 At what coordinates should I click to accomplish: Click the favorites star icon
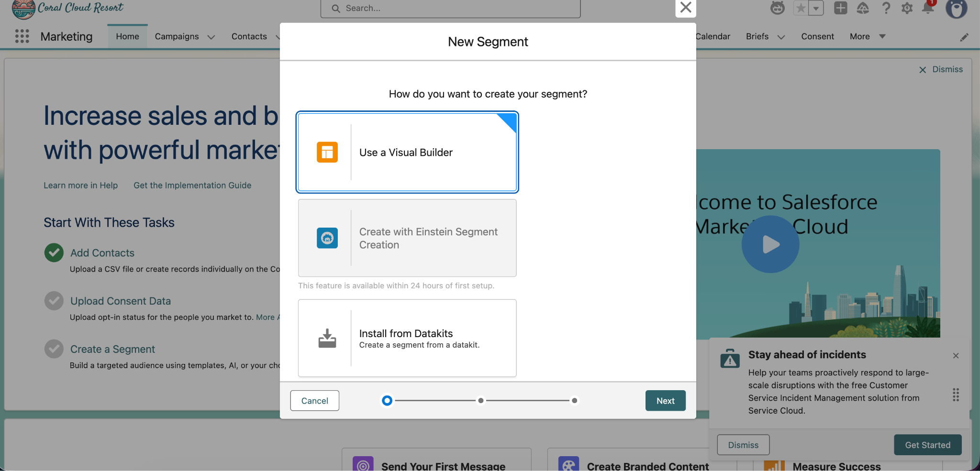[x=801, y=8]
